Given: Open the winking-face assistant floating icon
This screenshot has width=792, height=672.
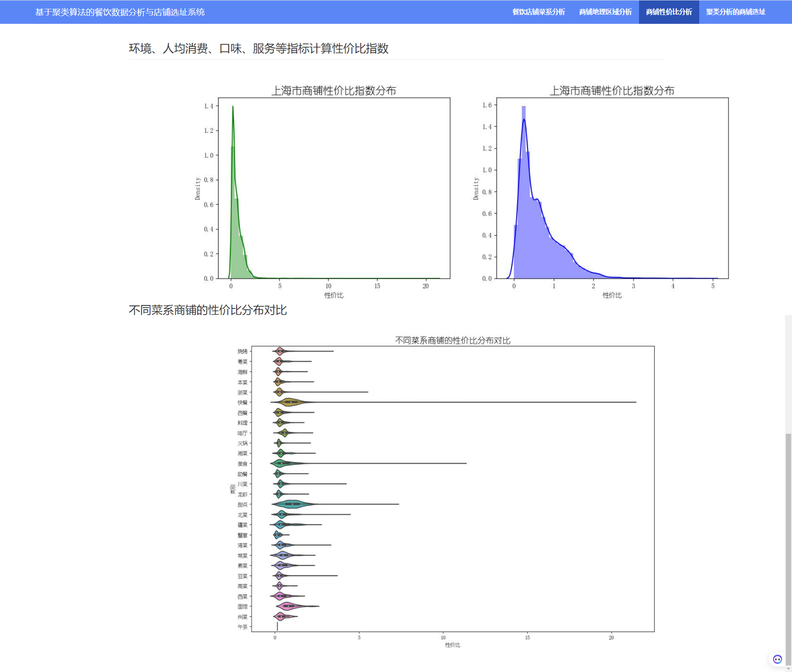Looking at the screenshot, I should [x=777, y=659].
